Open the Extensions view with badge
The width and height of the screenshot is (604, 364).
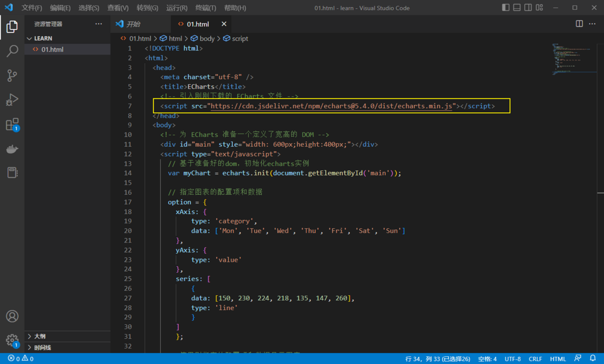(x=12, y=124)
